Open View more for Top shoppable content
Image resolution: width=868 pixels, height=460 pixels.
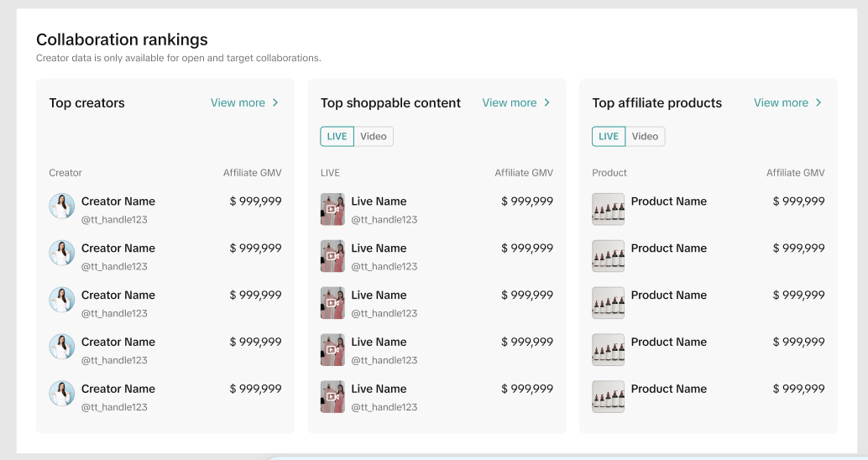[510, 103]
